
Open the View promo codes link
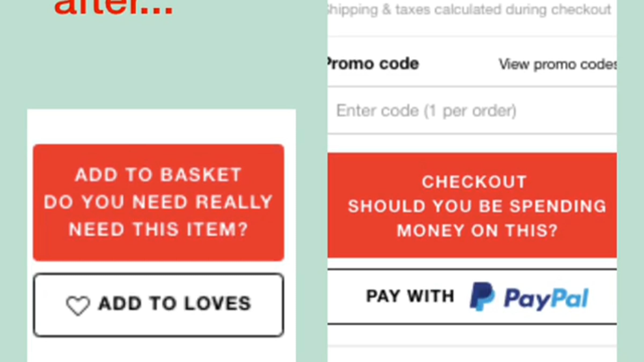tap(558, 64)
